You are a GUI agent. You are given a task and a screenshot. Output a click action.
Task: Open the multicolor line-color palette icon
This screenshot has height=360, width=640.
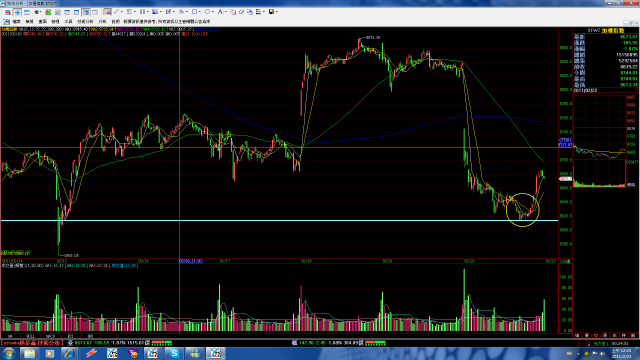258,12
